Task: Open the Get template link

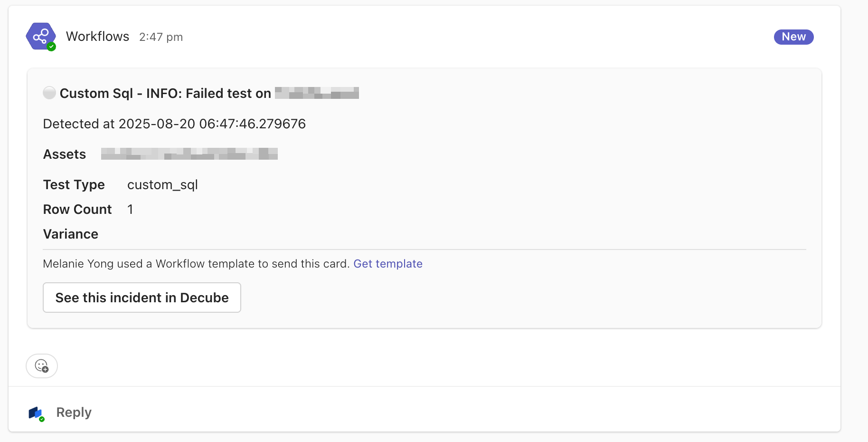Action: (388, 264)
